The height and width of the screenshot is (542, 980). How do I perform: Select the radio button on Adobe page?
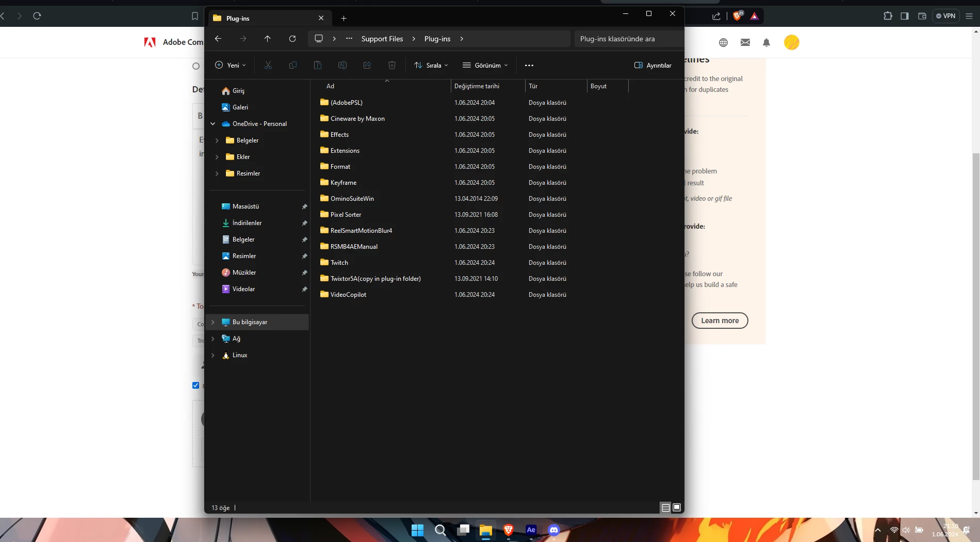tap(196, 66)
